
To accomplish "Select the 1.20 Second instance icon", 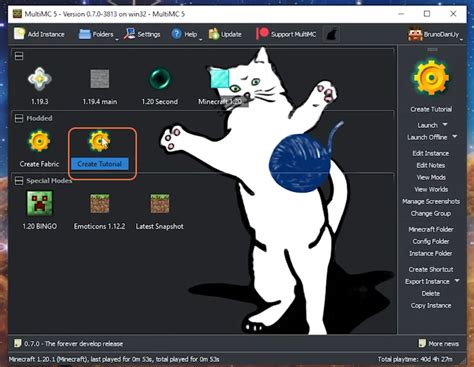I will 160,79.
